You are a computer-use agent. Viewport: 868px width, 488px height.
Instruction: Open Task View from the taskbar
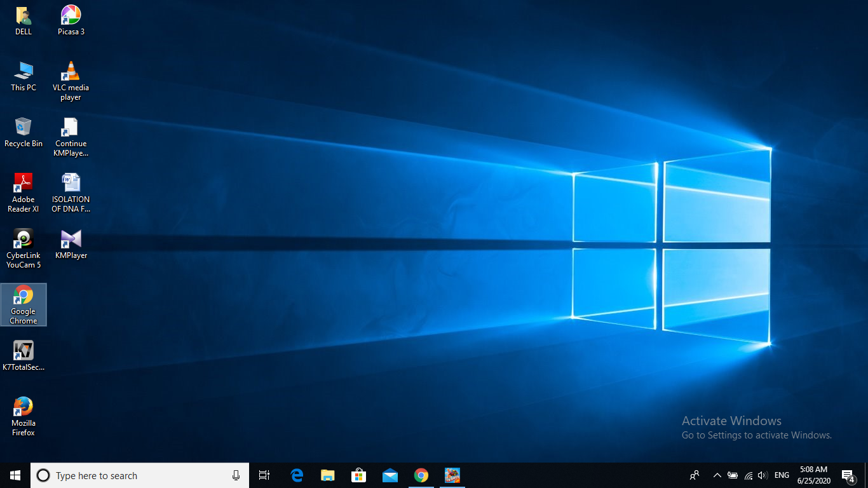click(264, 475)
